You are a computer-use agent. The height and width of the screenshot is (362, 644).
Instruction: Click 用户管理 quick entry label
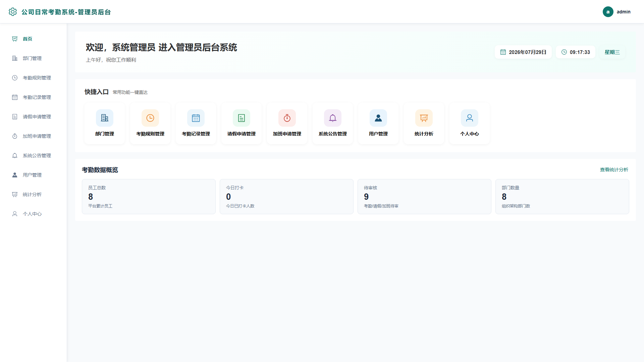(x=378, y=134)
